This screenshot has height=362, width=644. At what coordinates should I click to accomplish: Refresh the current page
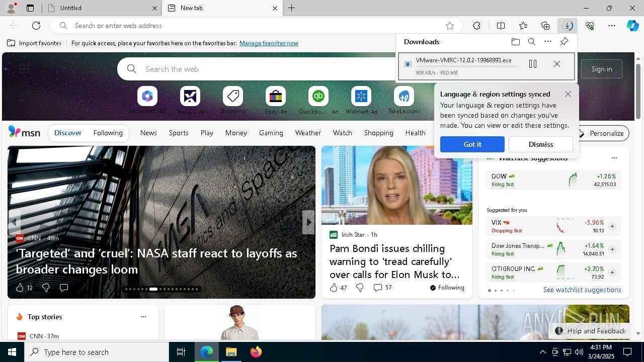[x=36, y=26]
